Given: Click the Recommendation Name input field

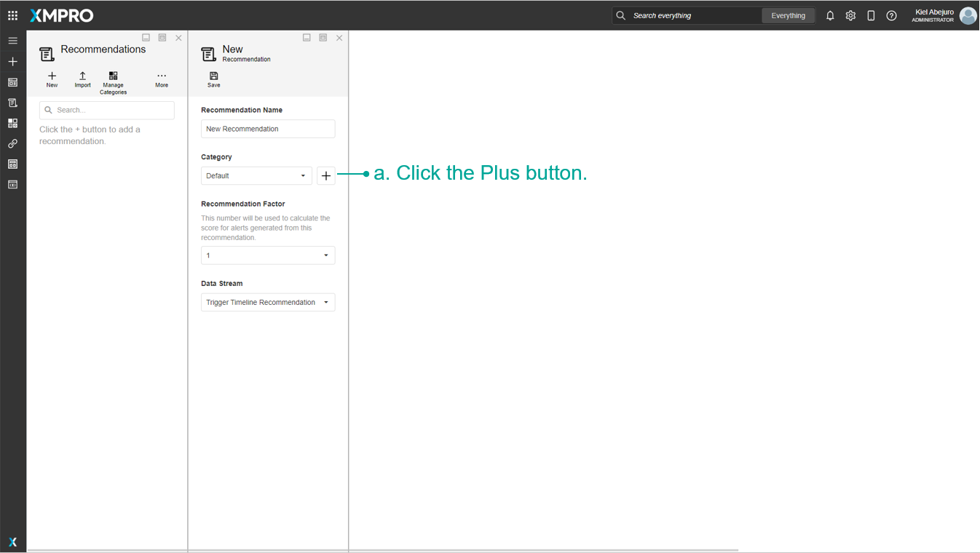Looking at the screenshot, I should 268,129.
